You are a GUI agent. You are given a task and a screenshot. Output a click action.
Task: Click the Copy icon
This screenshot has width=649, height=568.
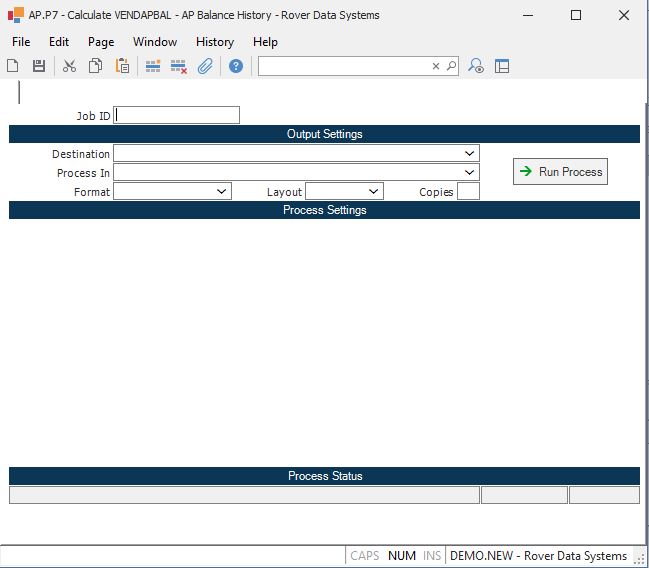coord(95,66)
